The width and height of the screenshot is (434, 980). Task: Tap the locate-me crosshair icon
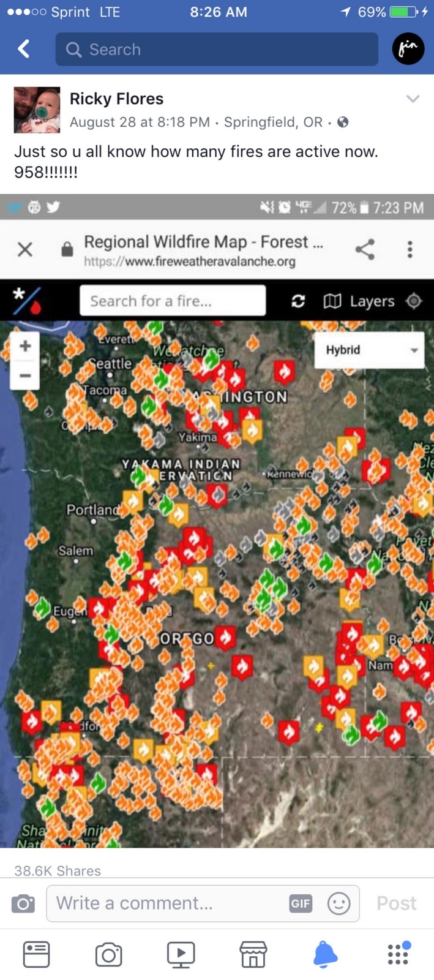click(x=414, y=301)
